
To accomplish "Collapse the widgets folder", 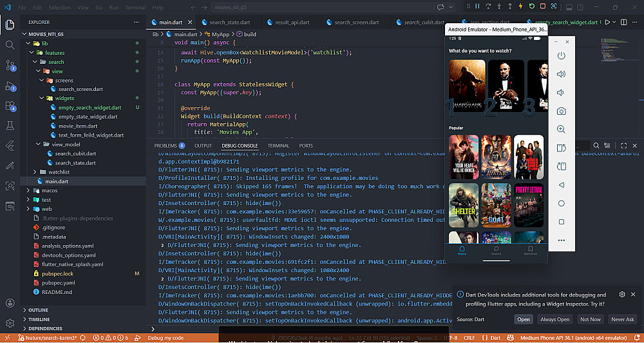I will (x=64, y=99).
